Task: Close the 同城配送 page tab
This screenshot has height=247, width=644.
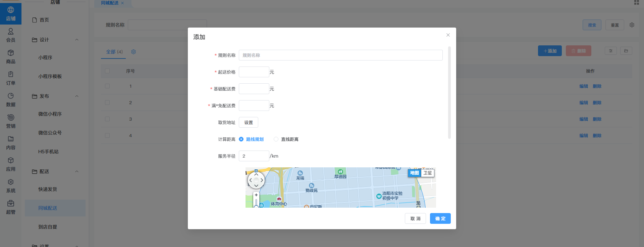Action: (x=122, y=3)
